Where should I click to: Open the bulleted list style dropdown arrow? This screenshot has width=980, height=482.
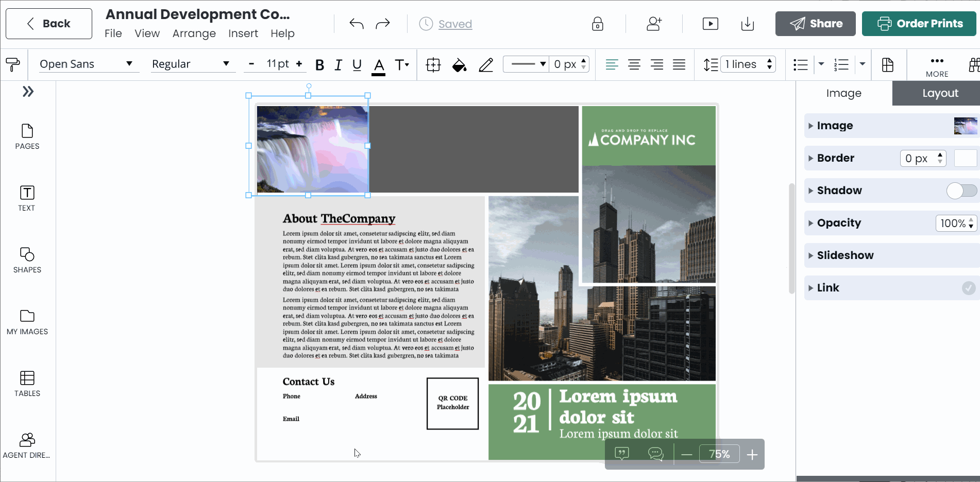821,64
